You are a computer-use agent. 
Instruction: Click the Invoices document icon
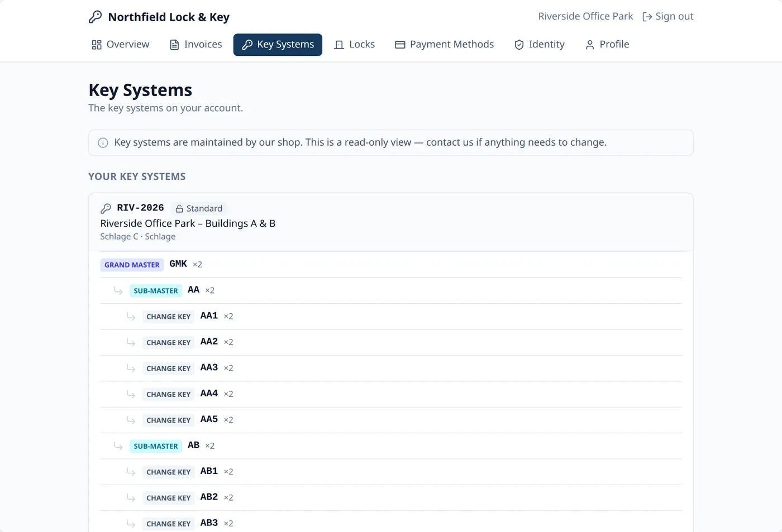pos(174,45)
